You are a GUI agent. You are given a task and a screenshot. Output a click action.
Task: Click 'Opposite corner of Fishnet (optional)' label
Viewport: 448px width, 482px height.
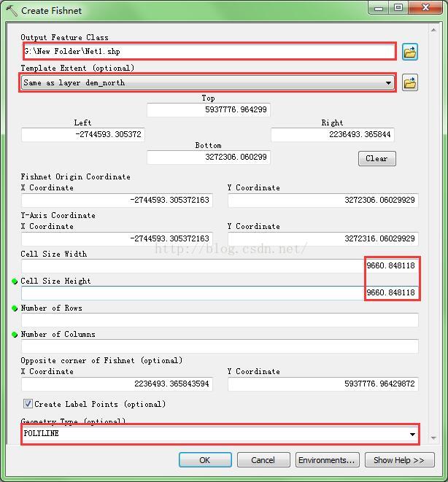pyautogui.click(x=101, y=360)
